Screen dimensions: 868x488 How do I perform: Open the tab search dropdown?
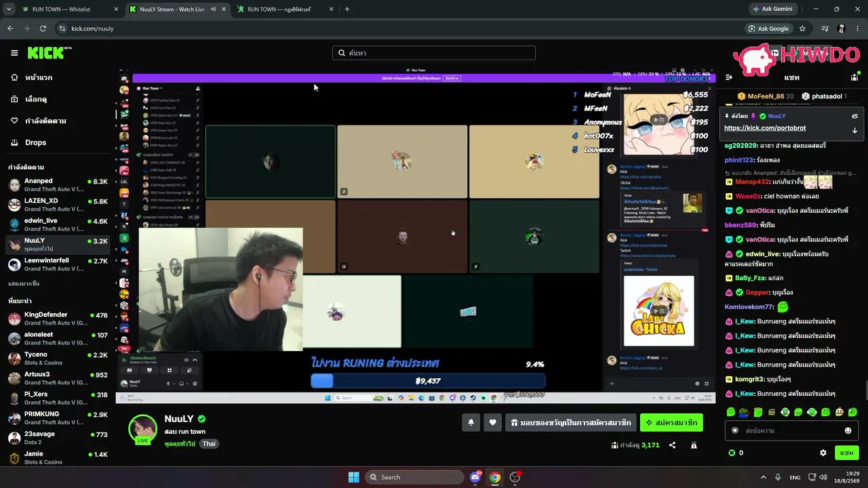click(9, 9)
